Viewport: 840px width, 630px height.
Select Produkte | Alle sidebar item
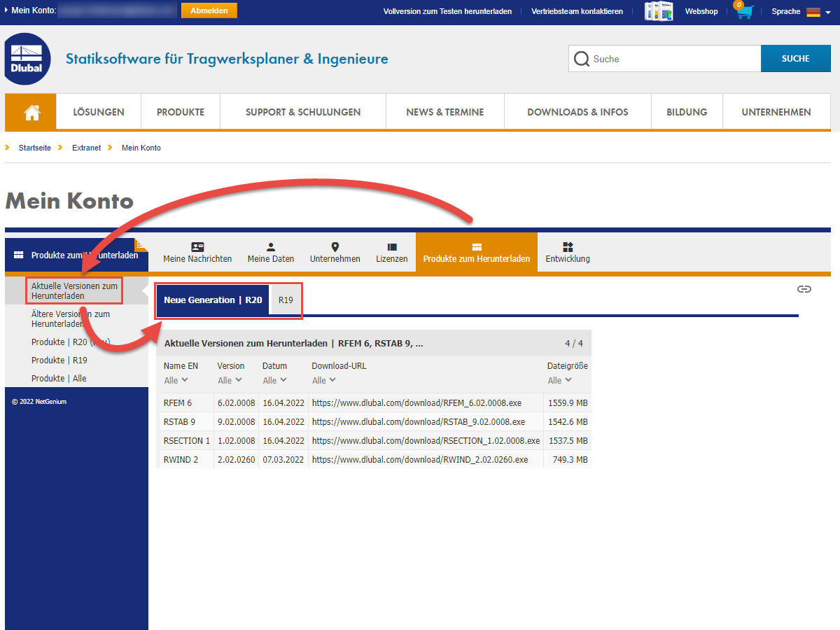tap(59, 379)
